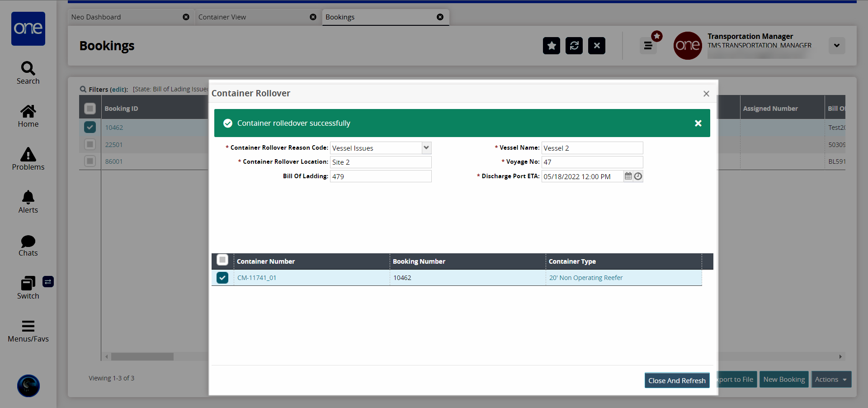The height and width of the screenshot is (408, 868).
Task: Expand the user profile dropdown arrow
Action: click(836, 46)
